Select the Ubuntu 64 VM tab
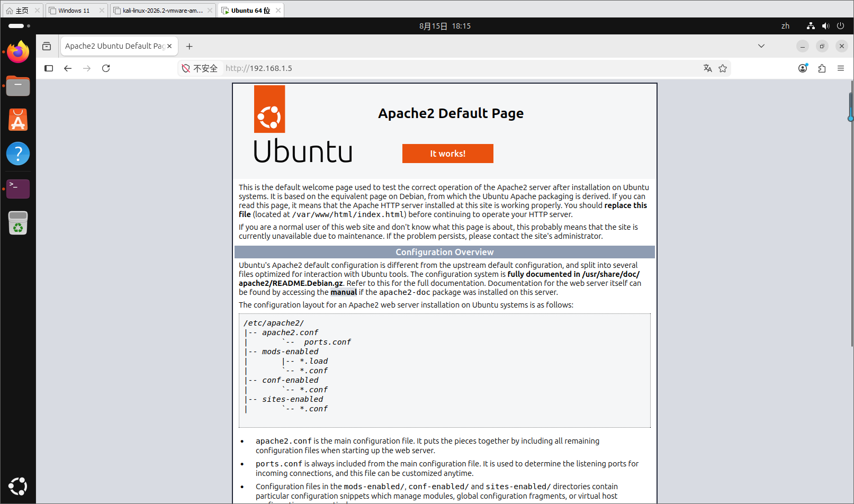Image resolution: width=854 pixels, height=504 pixels. tap(250, 11)
